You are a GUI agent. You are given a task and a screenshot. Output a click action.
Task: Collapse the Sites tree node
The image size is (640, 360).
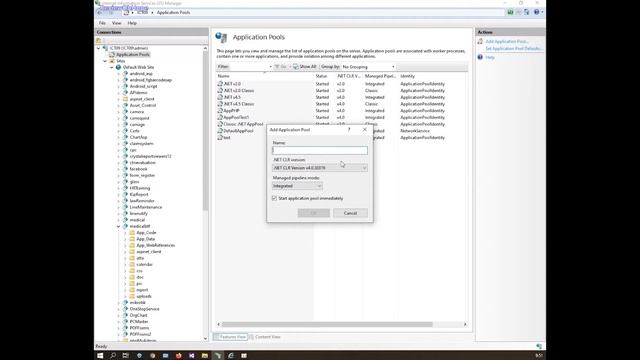pyautogui.click(x=105, y=61)
